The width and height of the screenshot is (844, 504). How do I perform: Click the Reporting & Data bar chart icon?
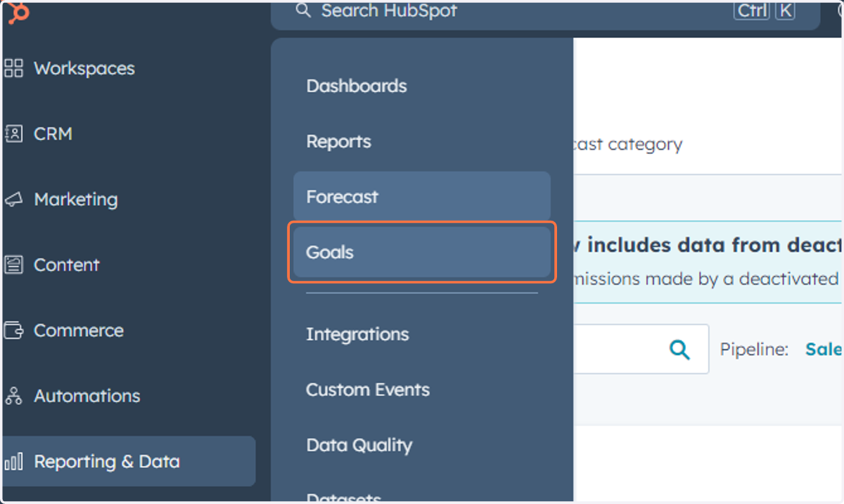click(13, 462)
